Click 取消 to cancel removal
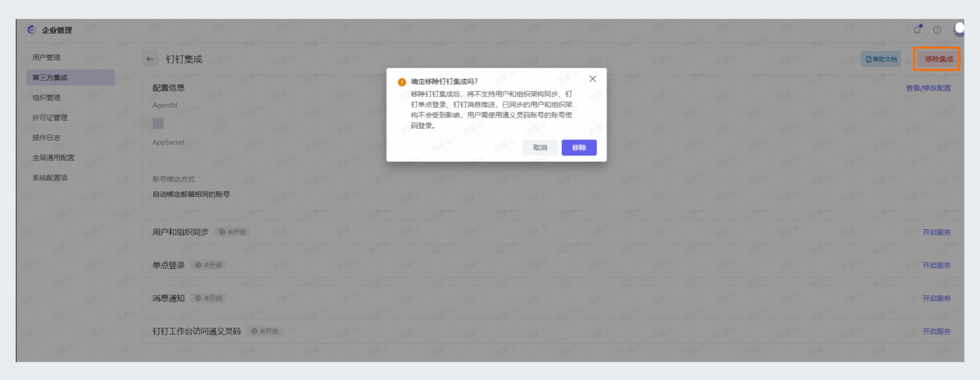 click(x=540, y=147)
